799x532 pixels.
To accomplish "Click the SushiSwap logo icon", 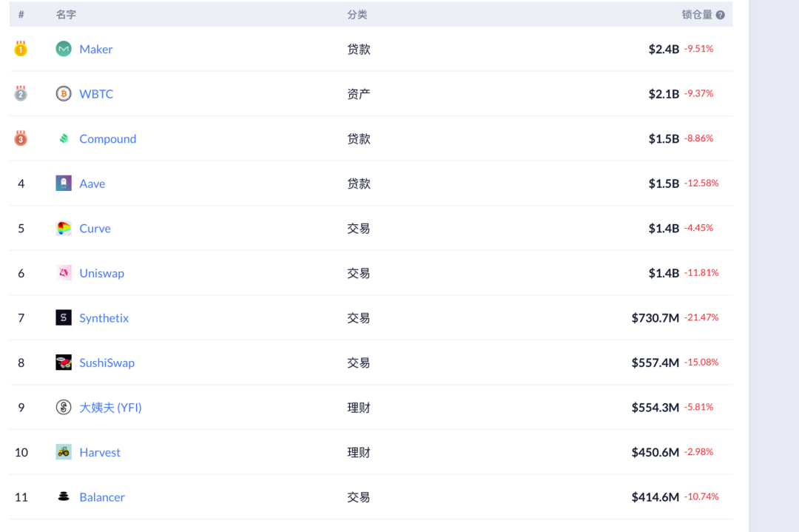I will coord(64,363).
